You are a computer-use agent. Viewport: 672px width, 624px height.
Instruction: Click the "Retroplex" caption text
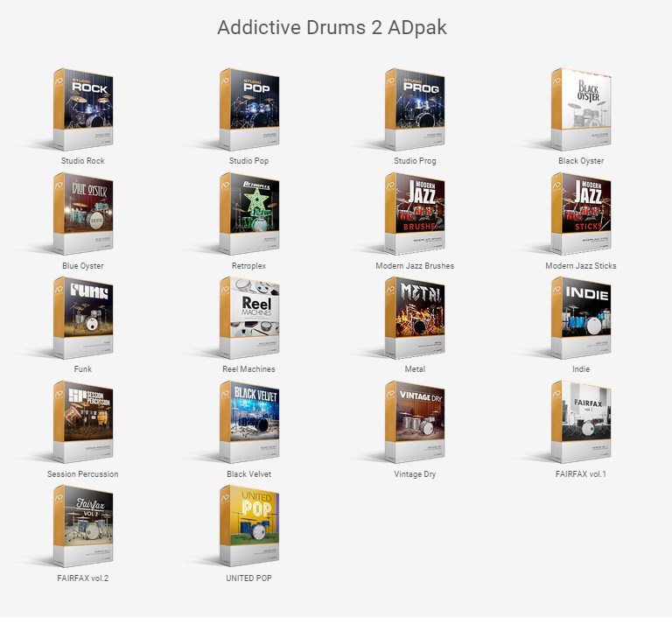point(249,266)
